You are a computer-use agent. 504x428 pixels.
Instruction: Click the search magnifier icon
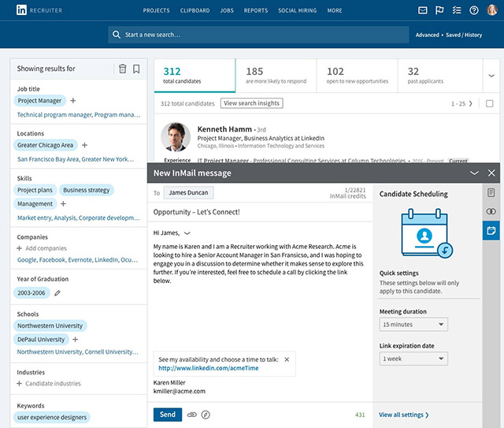(117, 35)
